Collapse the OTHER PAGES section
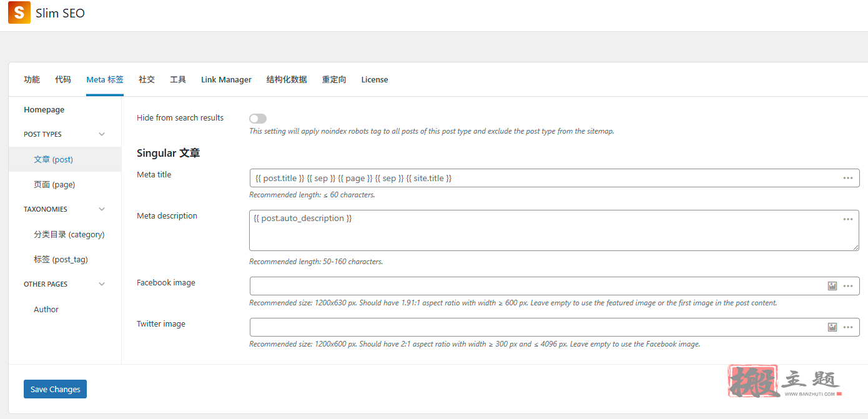Screen dimensions: 868x419 click(102, 284)
